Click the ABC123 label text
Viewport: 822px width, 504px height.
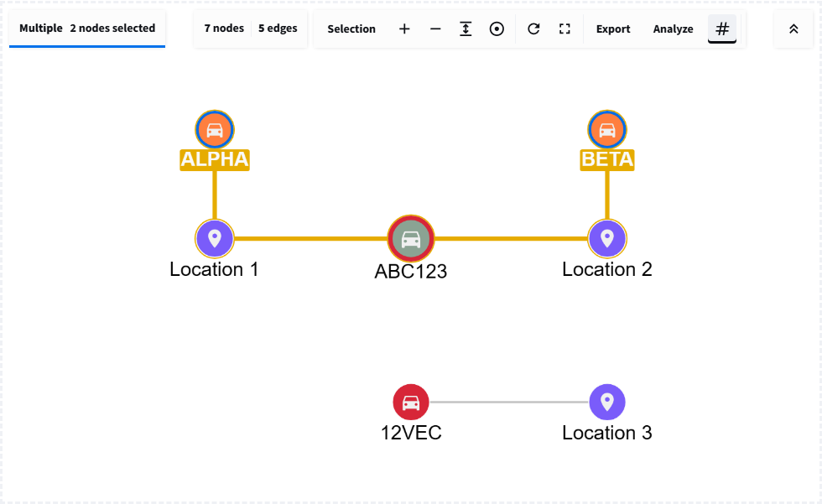411,272
